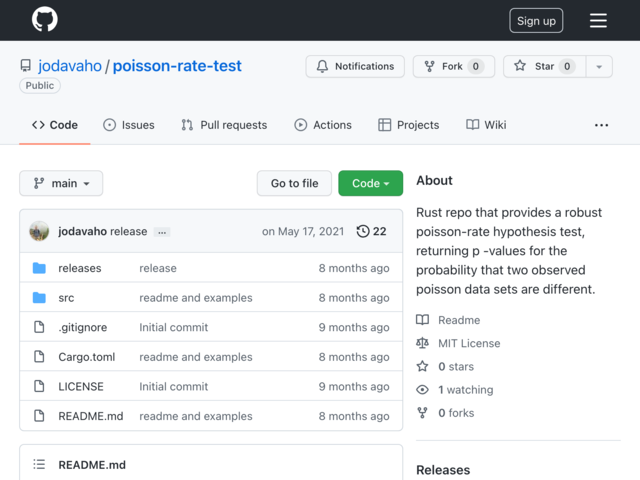Image resolution: width=640 pixels, height=480 pixels.
Task: Click the book icon next to Readme
Action: pyautogui.click(x=422, y=320)
